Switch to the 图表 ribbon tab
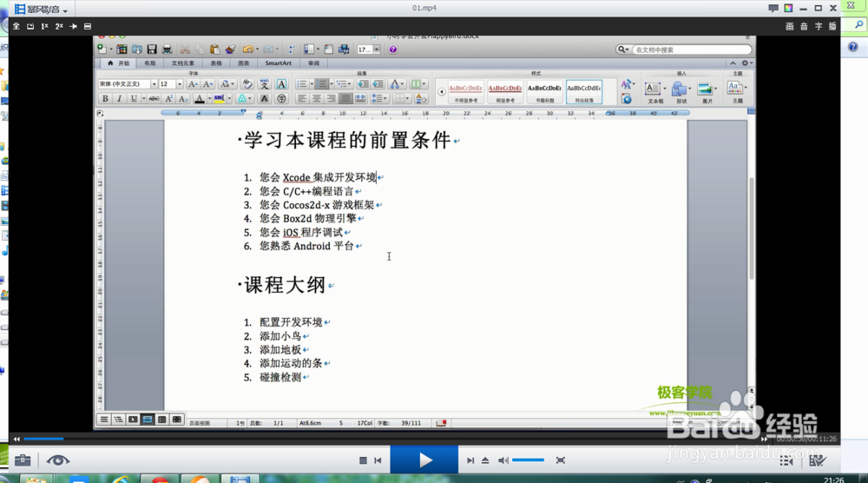 [244, 63]
